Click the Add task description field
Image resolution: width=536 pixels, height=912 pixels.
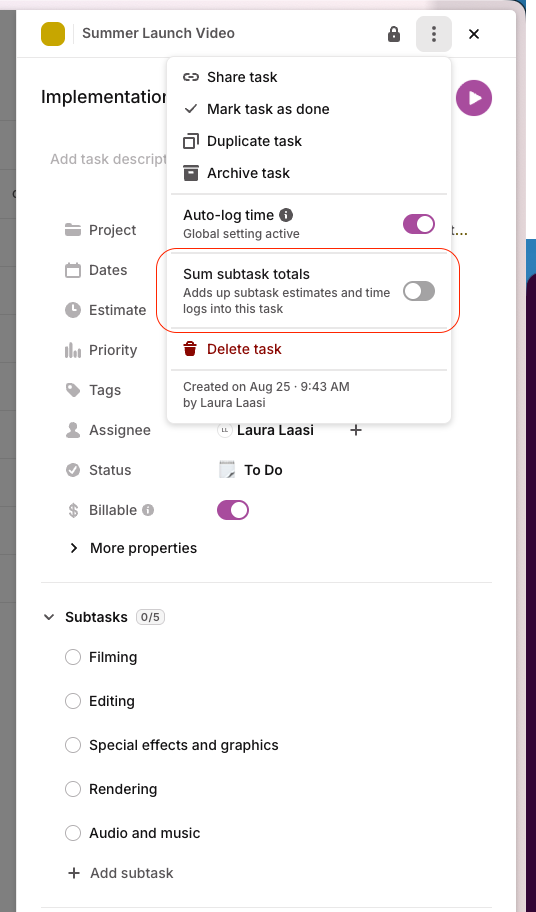click(109, 159)
